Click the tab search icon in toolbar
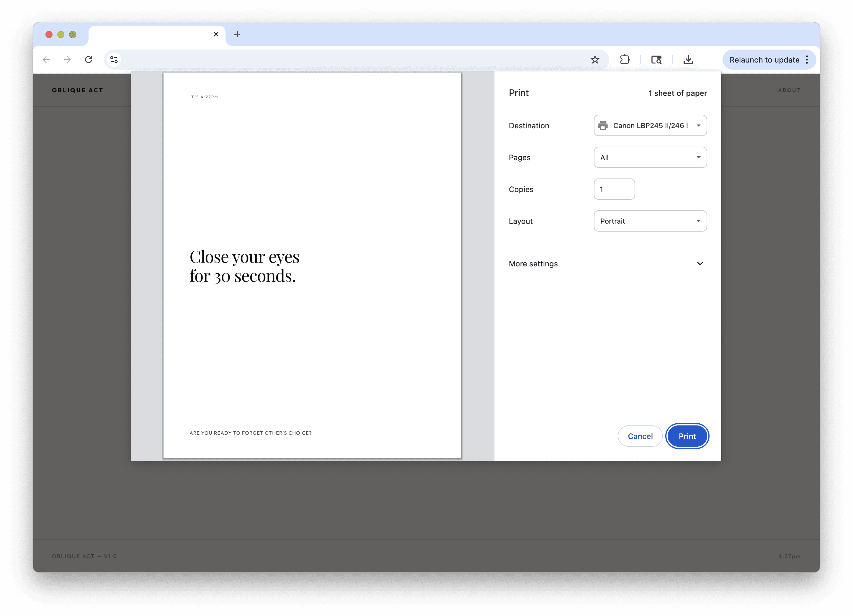This screenshot has width=853, height=616. 656,60
